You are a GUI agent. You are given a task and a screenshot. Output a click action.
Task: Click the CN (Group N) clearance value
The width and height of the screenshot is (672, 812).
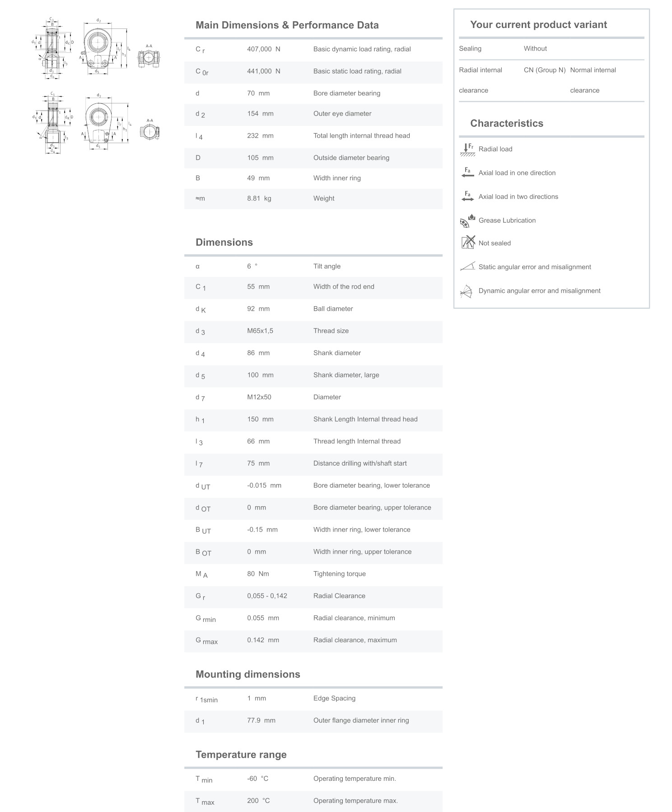(544, 70)
